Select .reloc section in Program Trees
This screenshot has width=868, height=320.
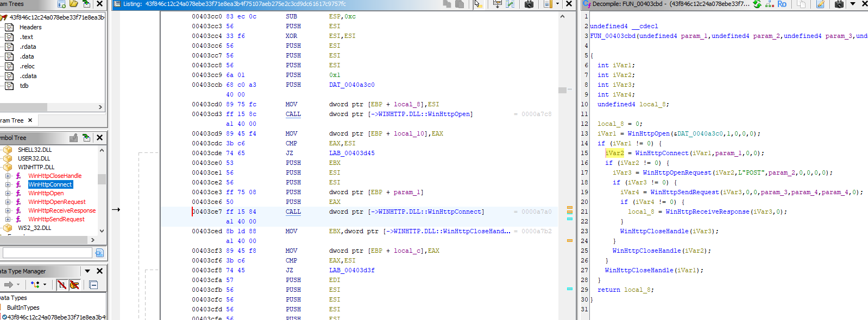[27, 66]
